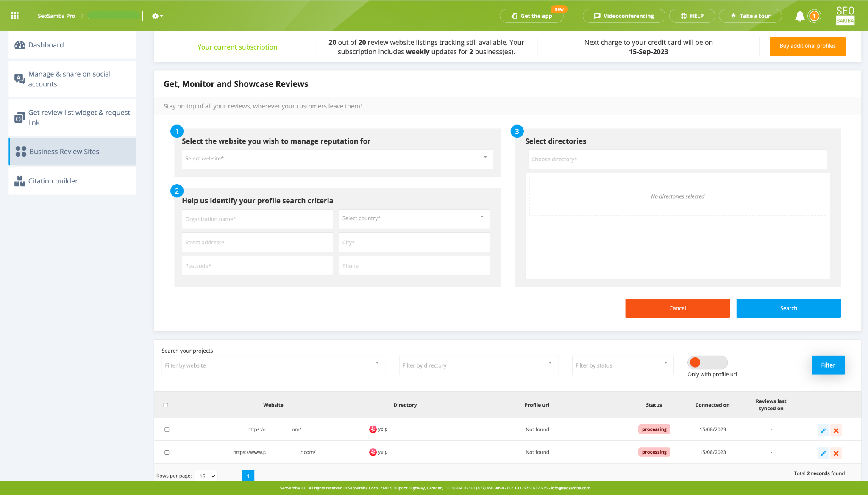
Task: Open the Filter by website dropdown
Action: click(x=273, y=365)
